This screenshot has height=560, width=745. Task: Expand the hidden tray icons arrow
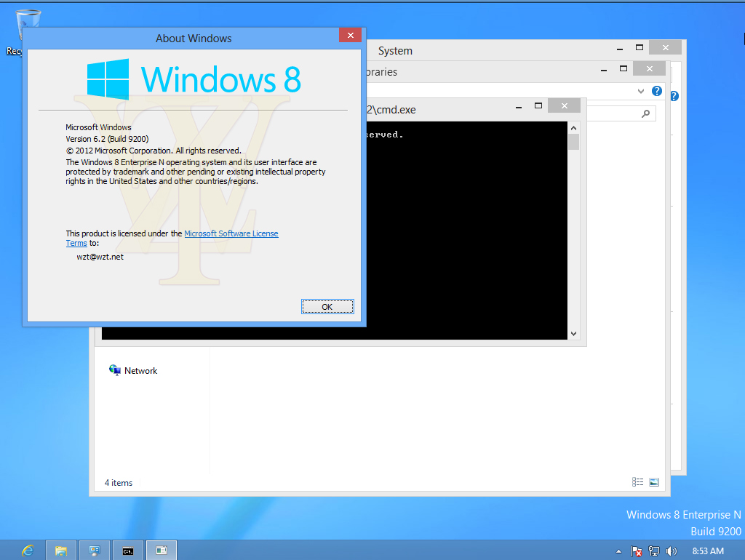pyautogui.click(x=618, y=551)
